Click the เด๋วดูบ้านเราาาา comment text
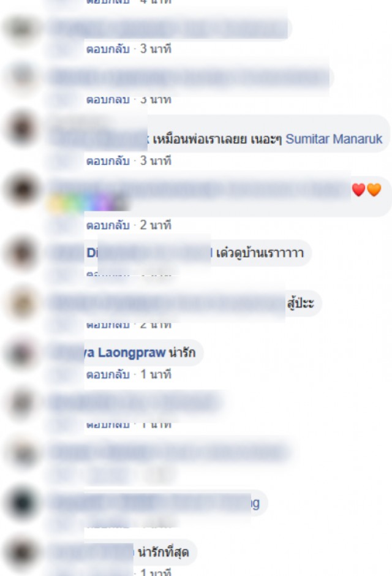Viewport: 392px width, 576px height. click(x=260, y=253)
